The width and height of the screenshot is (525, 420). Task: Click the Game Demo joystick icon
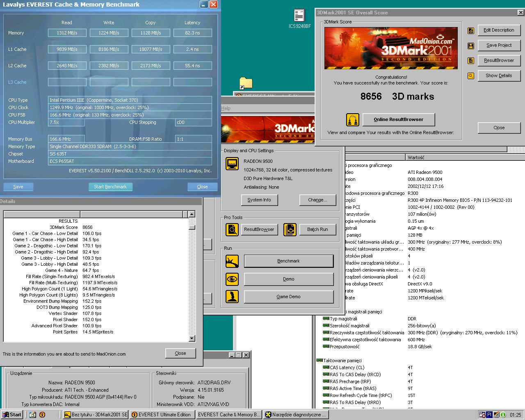coord(232,297)
